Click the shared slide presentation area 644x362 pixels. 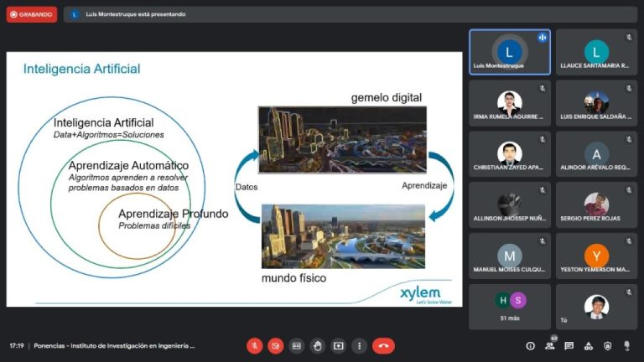[x=234, y=178]
